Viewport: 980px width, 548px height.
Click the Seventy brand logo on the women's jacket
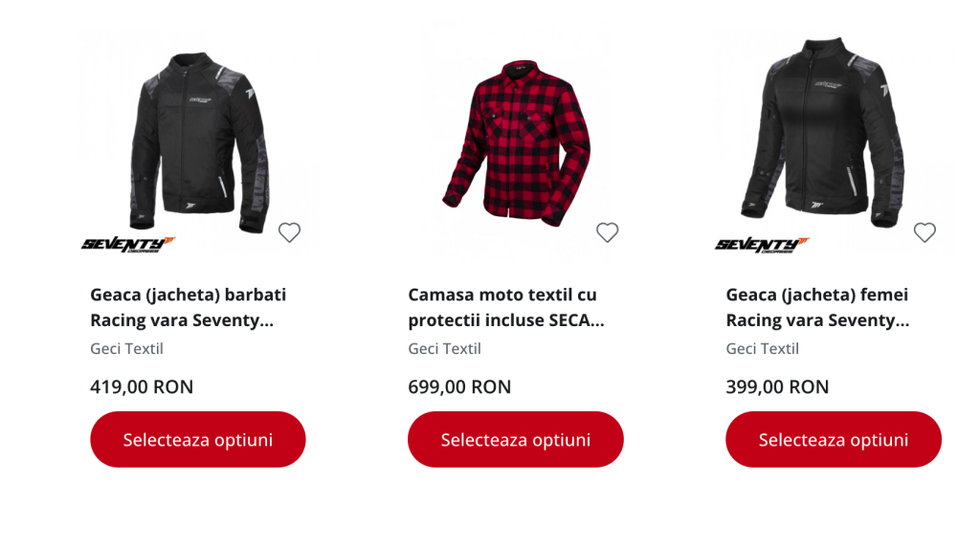pos(763,244)
